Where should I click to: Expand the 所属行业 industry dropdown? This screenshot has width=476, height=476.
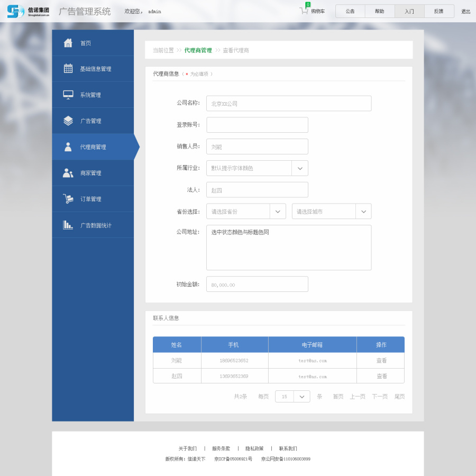300,168
